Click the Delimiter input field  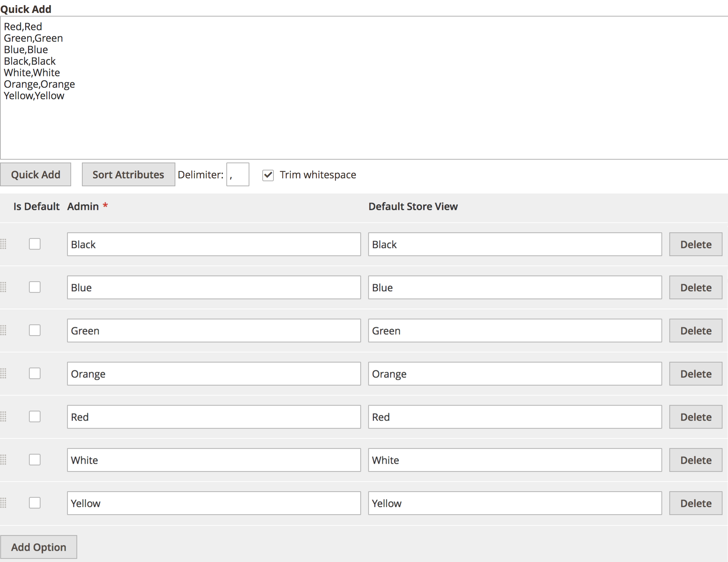coord(238,174)
